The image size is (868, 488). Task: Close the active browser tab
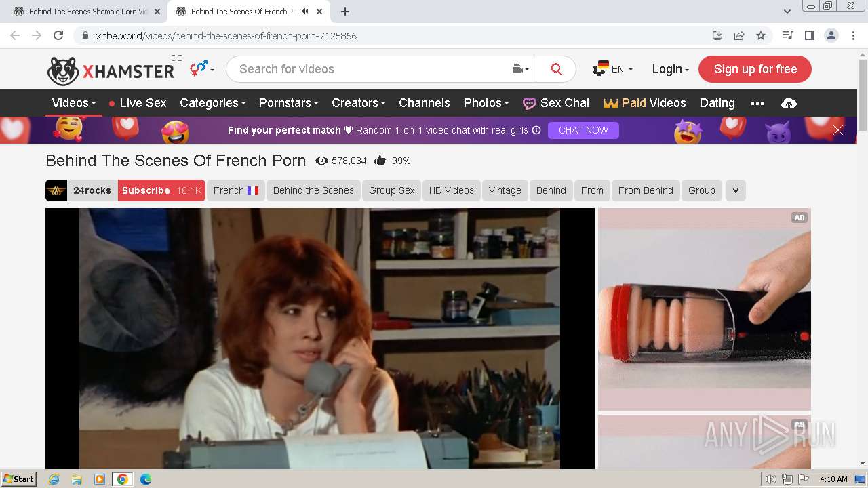click(x=319, y=12)
